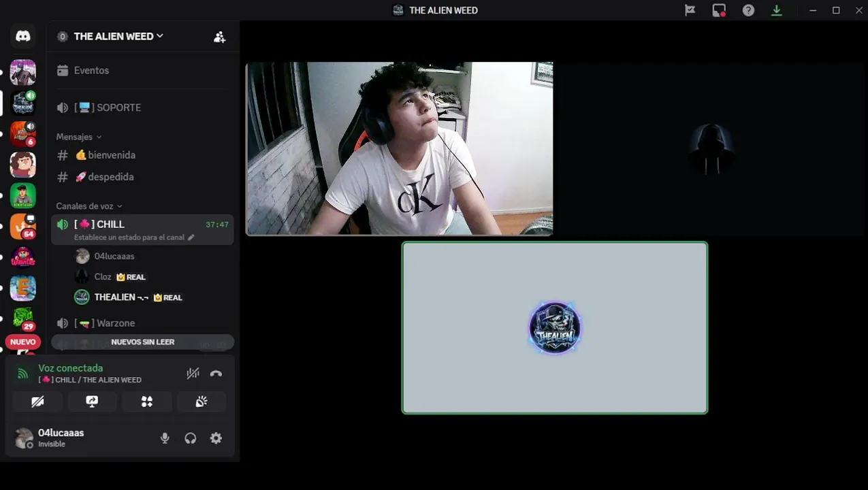
Task: Open server icon with 6 notifications
Action: pyautogui.click(x=22, y=133)
